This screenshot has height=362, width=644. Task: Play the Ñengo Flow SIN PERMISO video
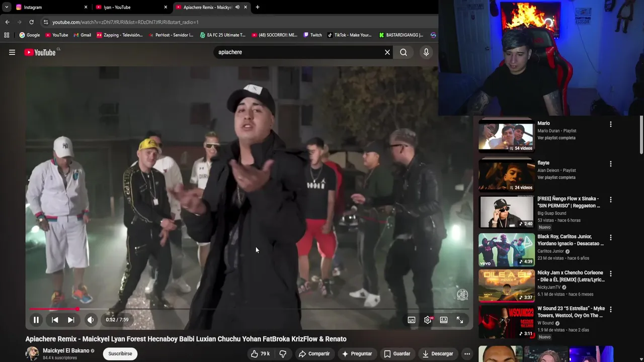506,212
